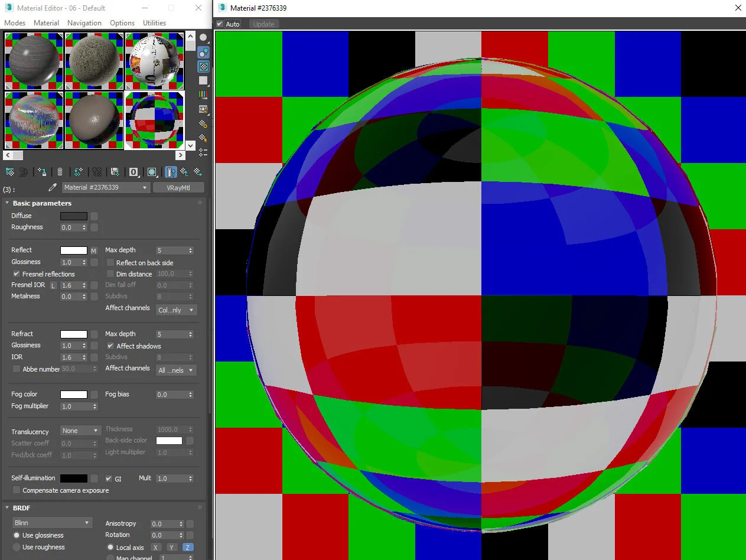Click the eyedropper pick material icon
Image resolution: width=746 pixels, height=560 pixels.
[x=53, y=187]
